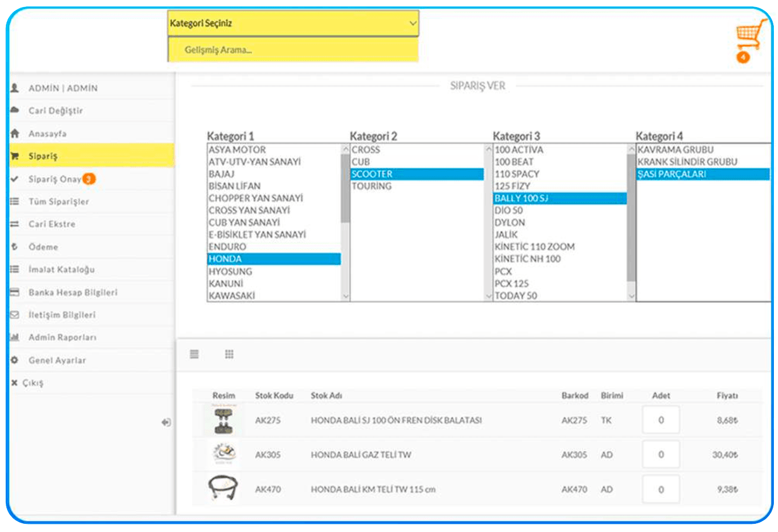Click the Tüm Siparişler list icon

click(15, 202)
